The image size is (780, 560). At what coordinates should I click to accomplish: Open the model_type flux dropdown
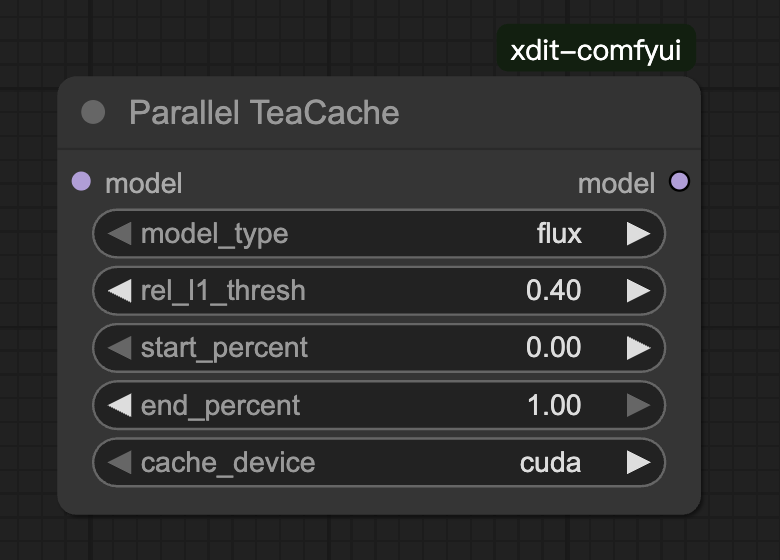[559, 234]
